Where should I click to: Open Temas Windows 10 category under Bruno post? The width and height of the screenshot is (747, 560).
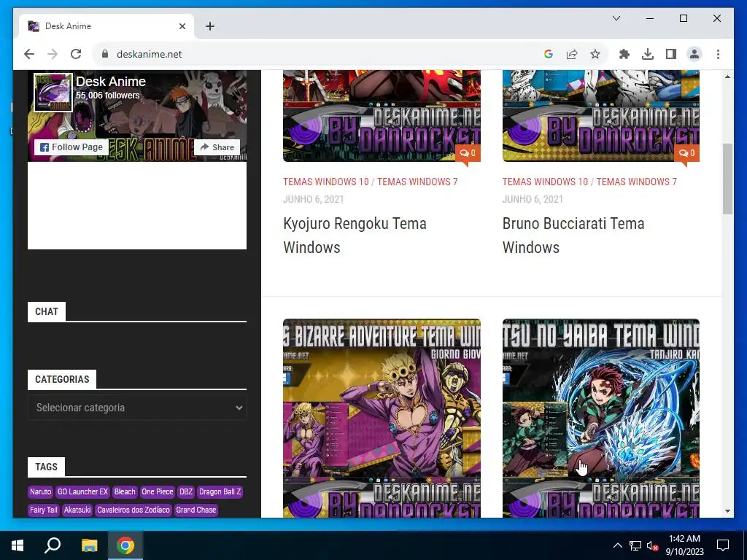pyautogui.click(x=545, y=182)
